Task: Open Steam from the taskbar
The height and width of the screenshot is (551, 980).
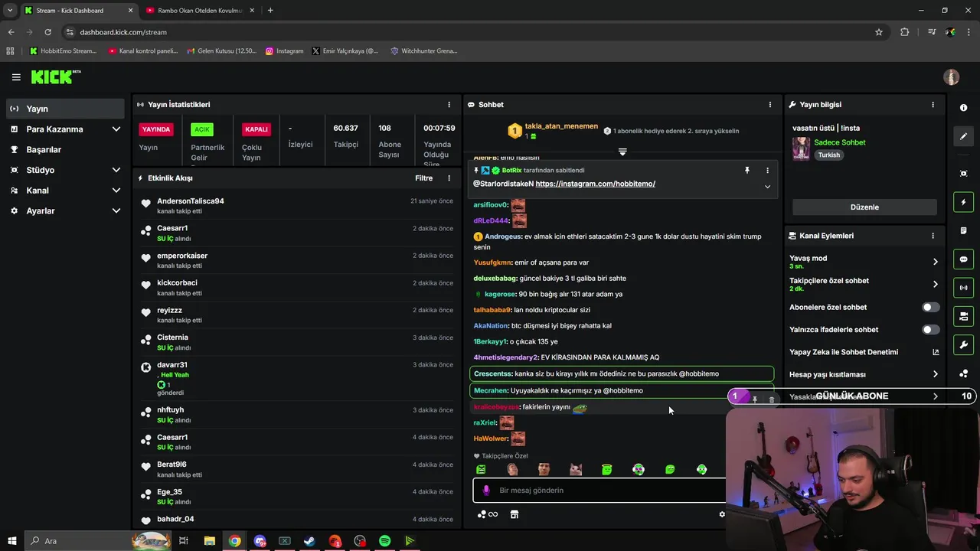Action: pos(309,541)
